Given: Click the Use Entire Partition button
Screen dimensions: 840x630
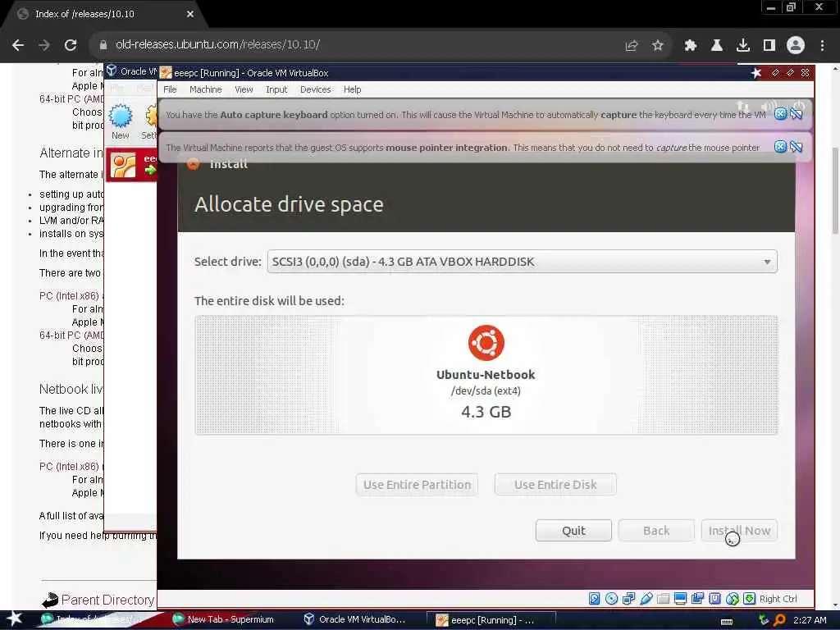Looking at the screenshot, I should 417,484.
